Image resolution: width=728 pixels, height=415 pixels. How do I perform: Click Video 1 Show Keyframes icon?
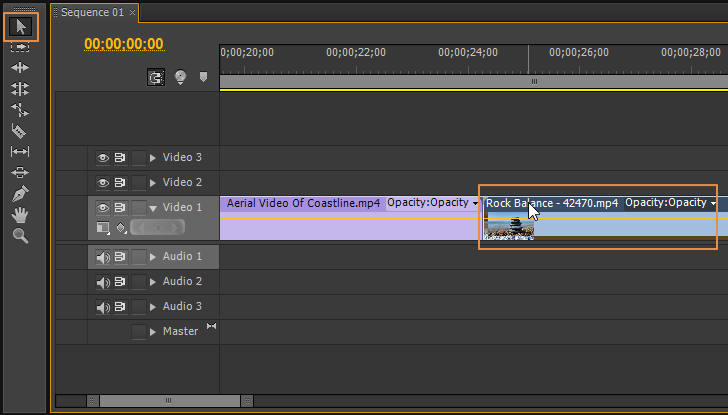(x=121, y=227)
